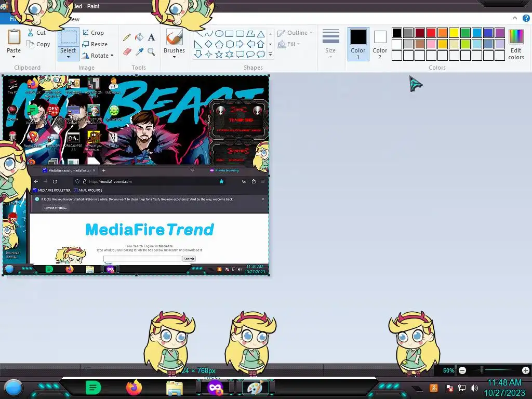Click the Copy button
The image size is (532, 399).
(x=38, y=44)
